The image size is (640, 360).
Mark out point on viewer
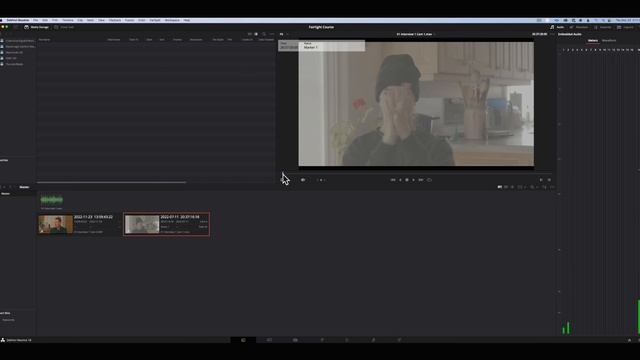click(549, 180)
